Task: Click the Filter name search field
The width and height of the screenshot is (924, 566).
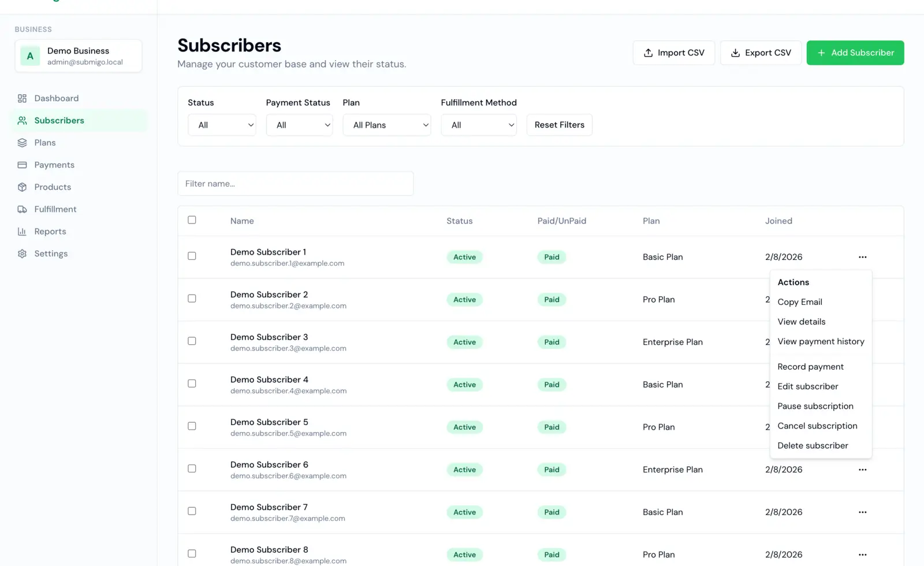Action: click(295, 183)
